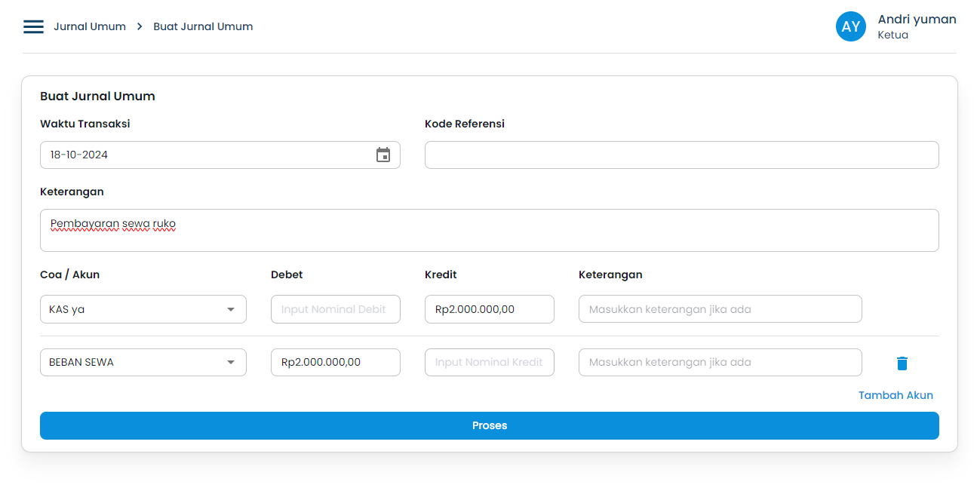Image resolution: width=980 pixels, height=503 pixels.
Task: Navigate to Jurnal Umum via the breadcrumb
Action: pyautogui.click(x=90, y=26)
